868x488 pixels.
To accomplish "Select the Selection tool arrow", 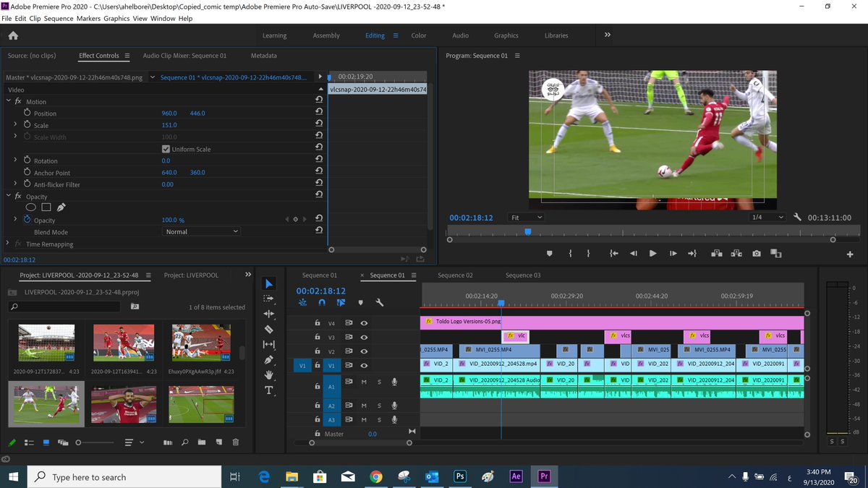I will (x=269, y=283).
